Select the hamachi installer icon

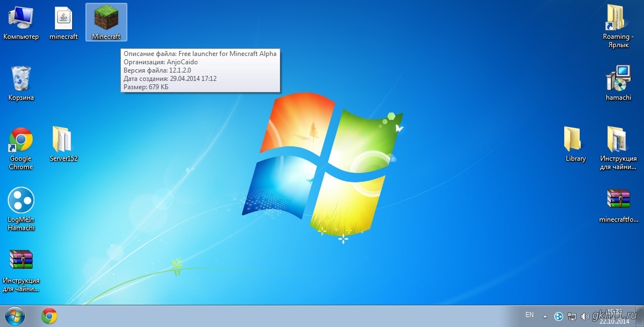click(618, 83)
